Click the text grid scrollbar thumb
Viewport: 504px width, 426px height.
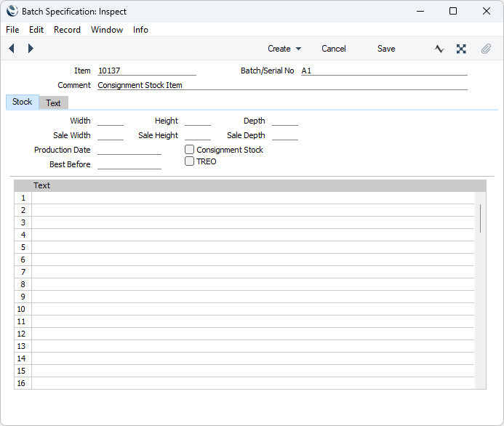point(480,219)
